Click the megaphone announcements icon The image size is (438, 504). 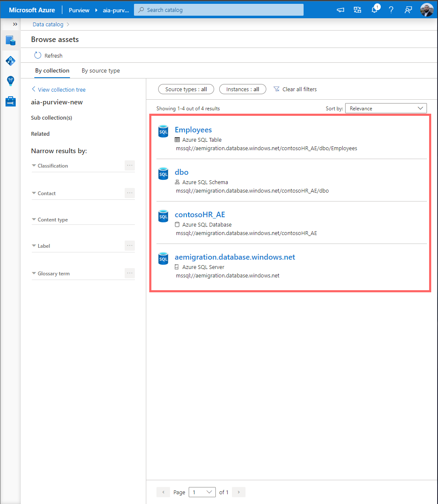(x=340, y=10)
